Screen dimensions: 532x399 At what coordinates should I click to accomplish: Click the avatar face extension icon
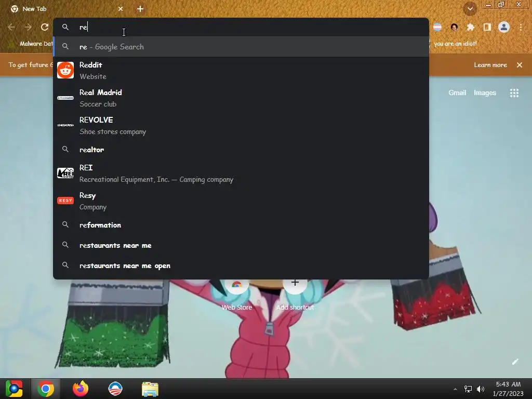point(454,27)
